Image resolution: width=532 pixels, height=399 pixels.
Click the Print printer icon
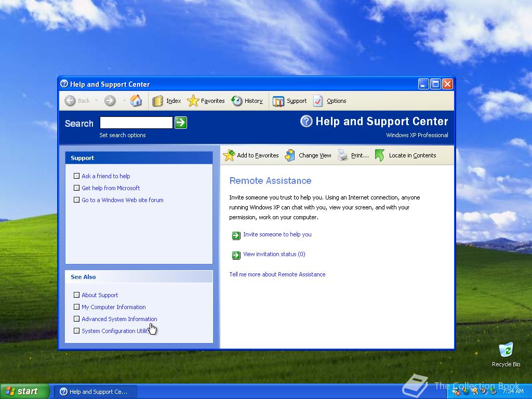point(343,155)
